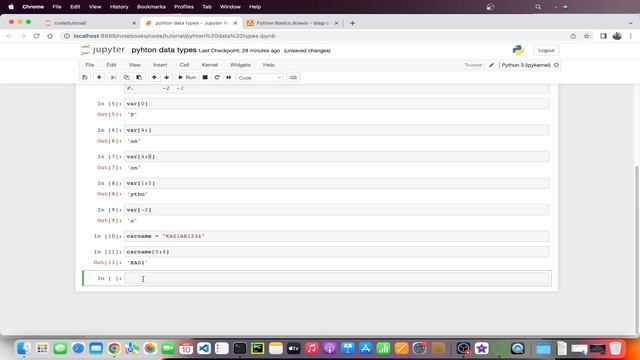Image resolution: width=640 pixels, height=360 pixels.
Task: Open the Jupyter File menu
Action: pyautogui.click(x=89, y=65)
